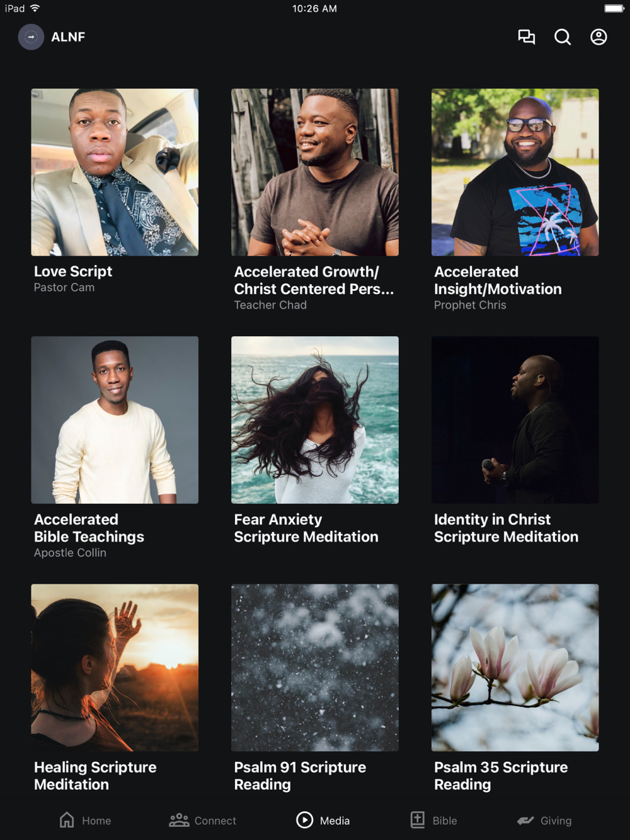The height and width of the screenshot is (840, 630).
Task: Open Love Script Pastor Cam thumbnail
Action: pos(115,172)
